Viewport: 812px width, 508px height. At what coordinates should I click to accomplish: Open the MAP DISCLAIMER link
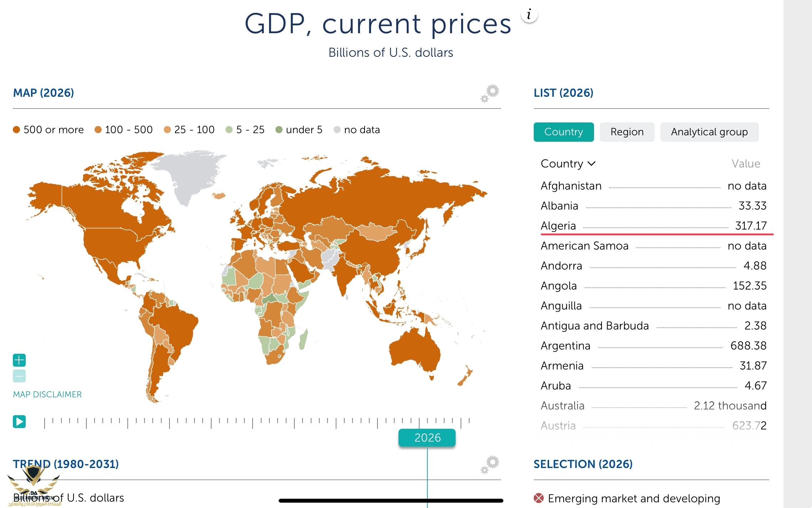(47, 394)
